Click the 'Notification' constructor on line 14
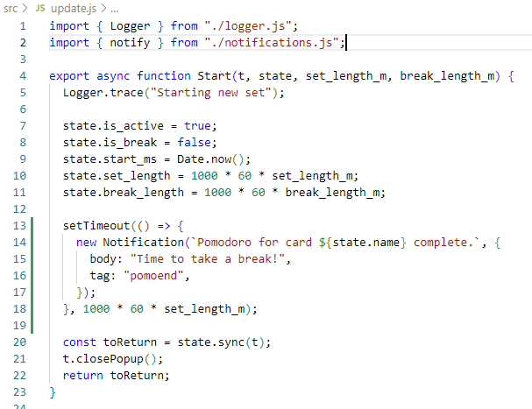The width and height of the screenshot is (532, 409). (144, 242)
